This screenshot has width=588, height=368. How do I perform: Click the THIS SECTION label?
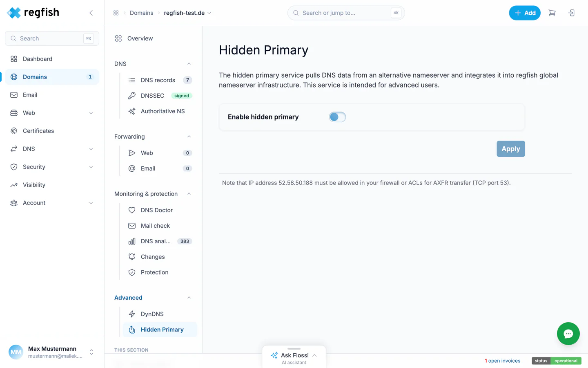click(131, 350)
